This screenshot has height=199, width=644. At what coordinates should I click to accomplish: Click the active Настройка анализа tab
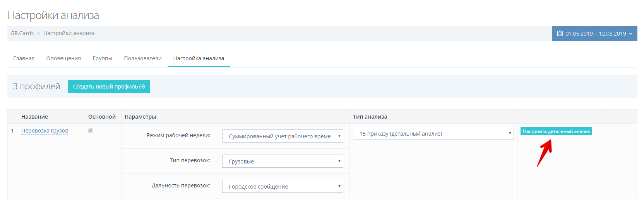coord(199,58)
